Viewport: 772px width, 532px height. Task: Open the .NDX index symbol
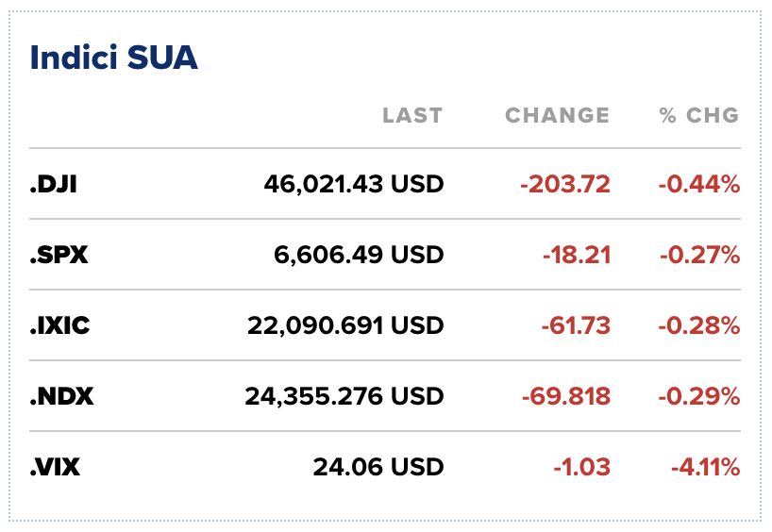click(61, 396)
